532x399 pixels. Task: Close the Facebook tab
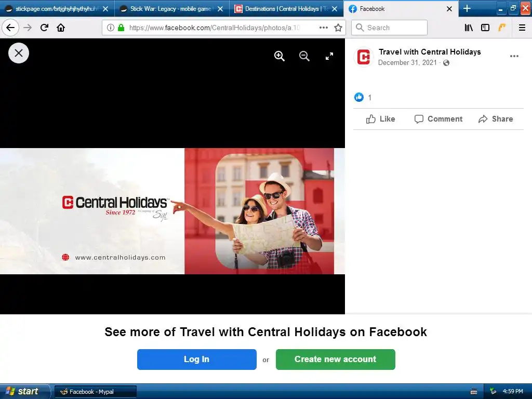coord(449,9)
